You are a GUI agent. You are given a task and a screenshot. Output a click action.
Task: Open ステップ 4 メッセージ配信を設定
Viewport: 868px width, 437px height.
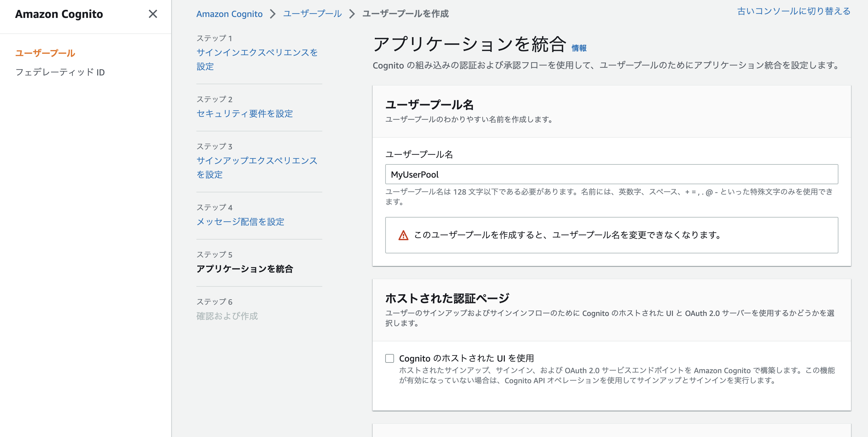[x=240, y=222]
